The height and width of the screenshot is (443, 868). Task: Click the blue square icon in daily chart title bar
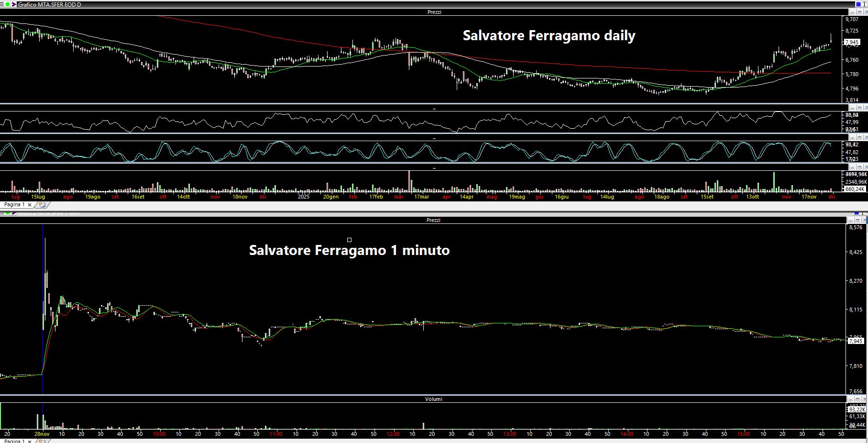[x=858, y=4]
